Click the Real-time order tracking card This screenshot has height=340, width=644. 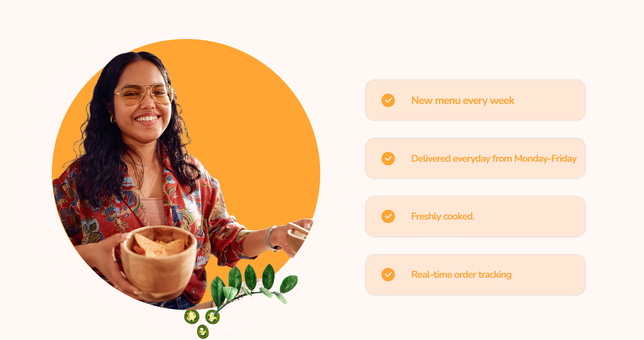pos(475,275)
